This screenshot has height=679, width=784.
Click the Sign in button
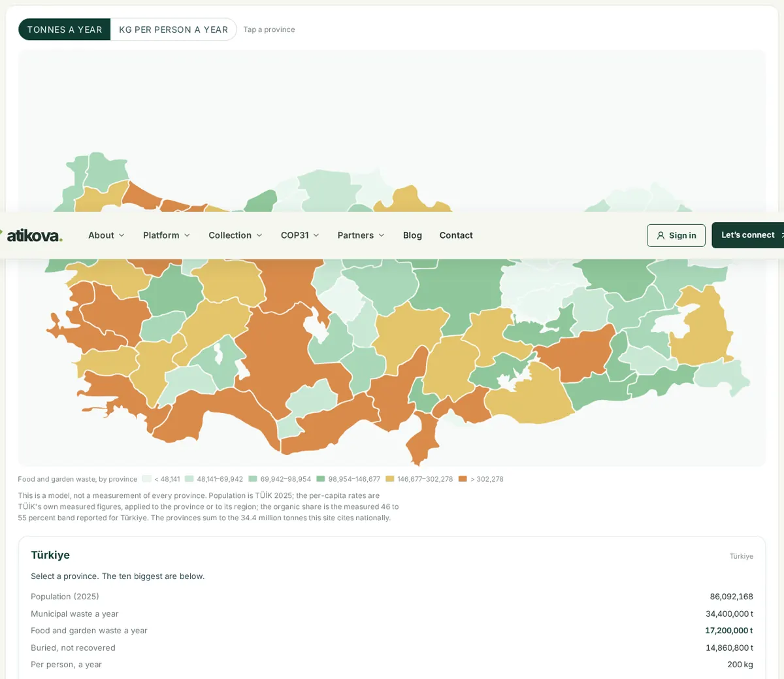pos(676,235)
